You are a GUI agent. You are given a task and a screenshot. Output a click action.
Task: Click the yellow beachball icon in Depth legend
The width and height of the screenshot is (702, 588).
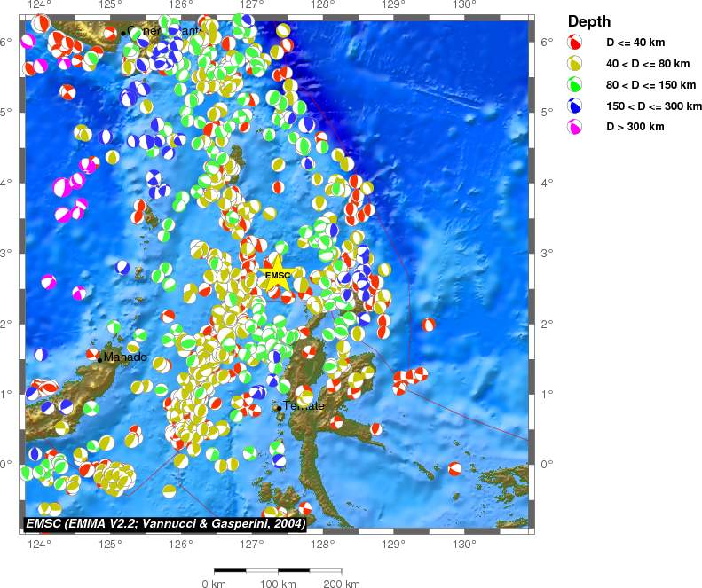[575, 63]
